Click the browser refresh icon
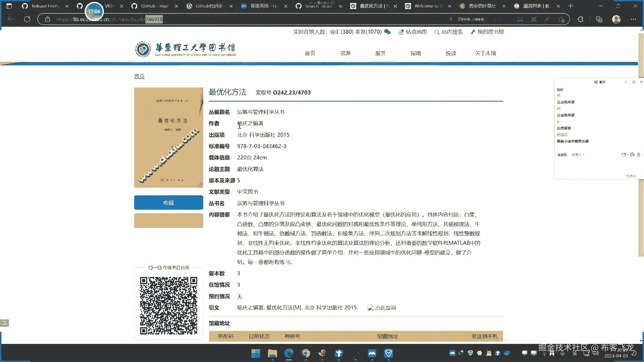This screenshot has width=644, height=362. tap(27, 19)
